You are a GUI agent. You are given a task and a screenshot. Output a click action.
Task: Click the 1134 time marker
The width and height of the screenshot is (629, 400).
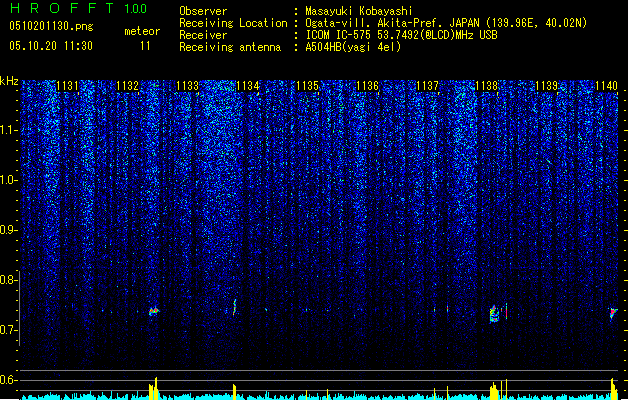[248, 86]
